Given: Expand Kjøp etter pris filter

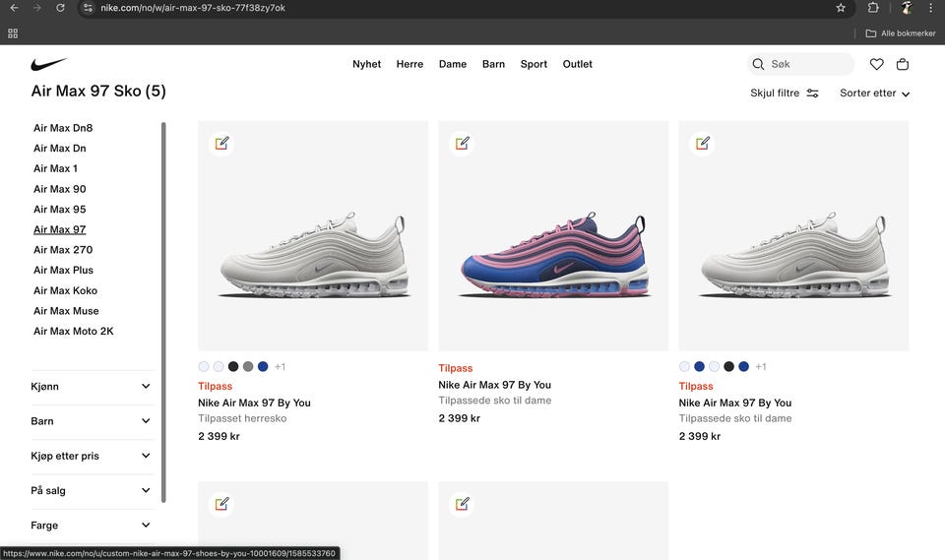Looking at the screenshot, I should point(93,456).
